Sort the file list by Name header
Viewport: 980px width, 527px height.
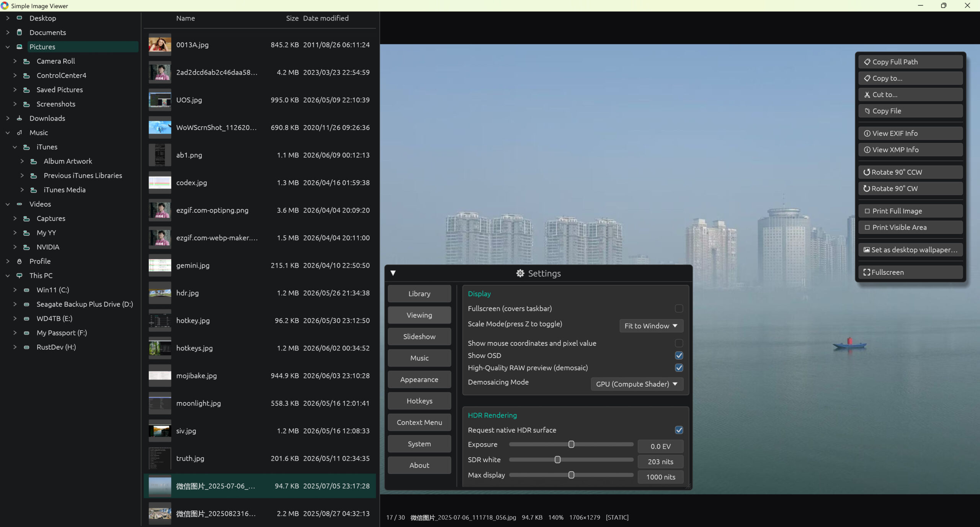coord(185,18)
